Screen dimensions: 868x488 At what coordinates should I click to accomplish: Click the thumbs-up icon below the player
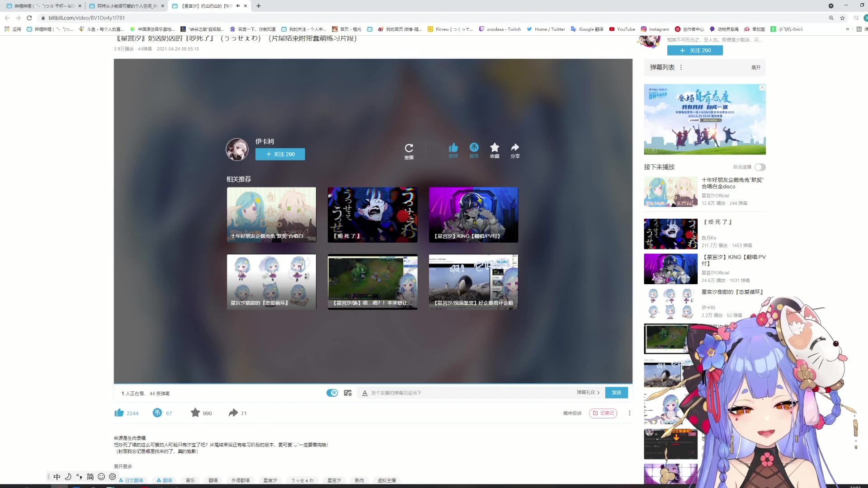119,413
